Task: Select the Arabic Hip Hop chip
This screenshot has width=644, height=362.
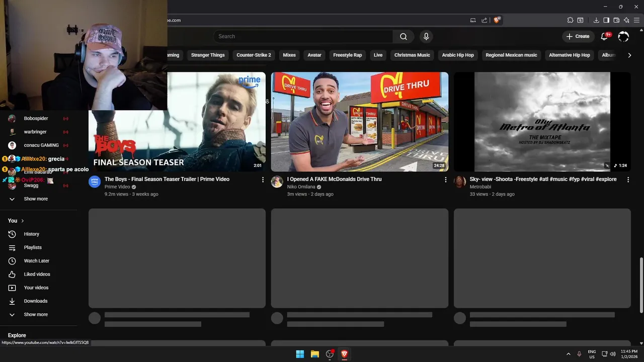Action: point(458,55)
